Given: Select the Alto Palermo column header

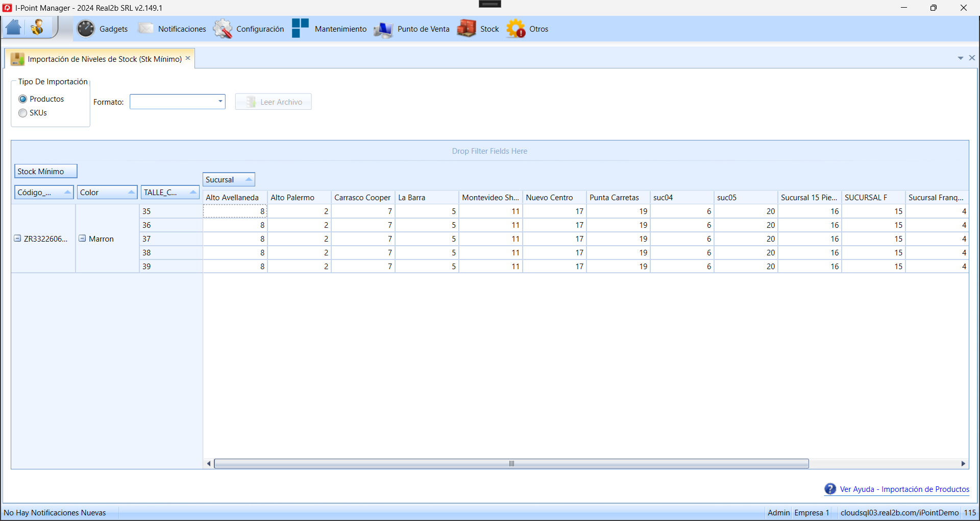Looking at the screenshot, I should 299,197.
